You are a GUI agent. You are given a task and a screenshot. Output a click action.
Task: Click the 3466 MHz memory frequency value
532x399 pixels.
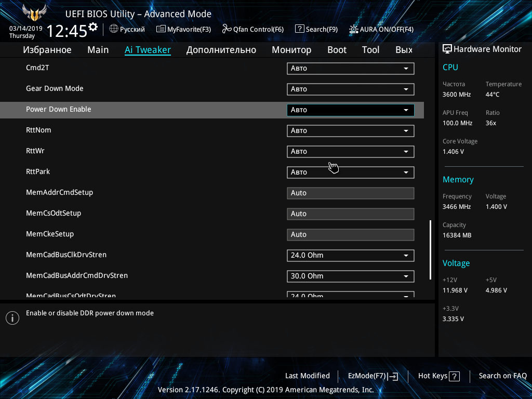click(457, 207)
